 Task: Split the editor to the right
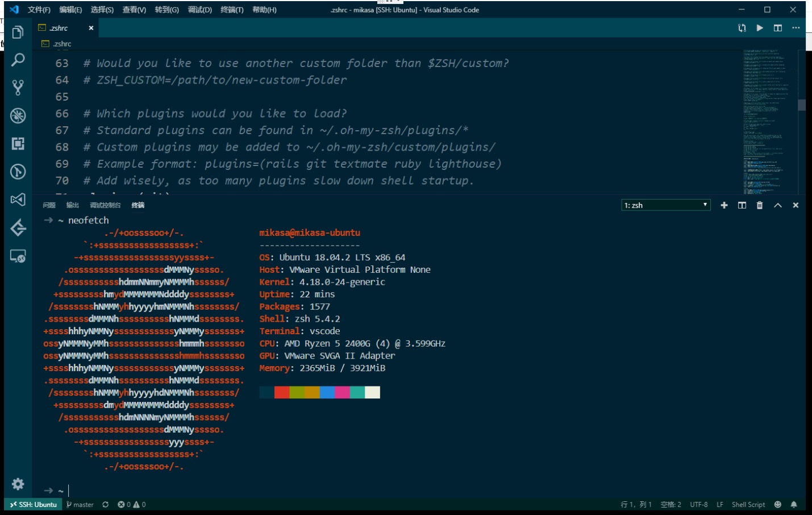click(x=778, y=28)
